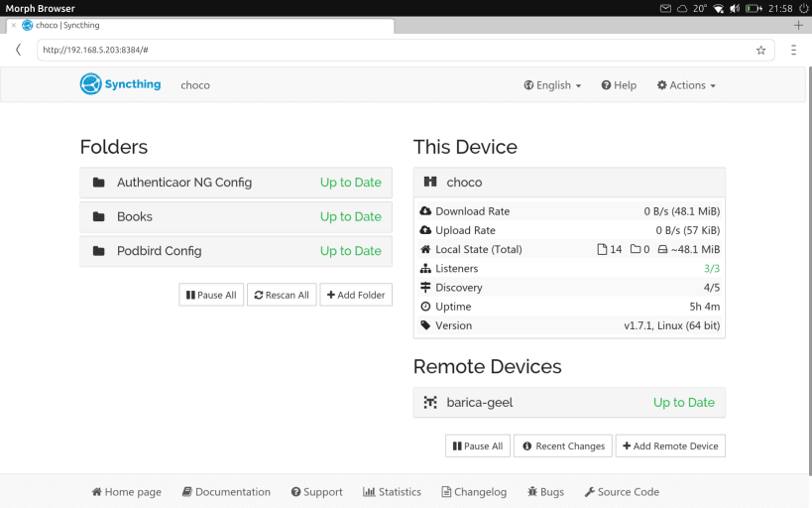The image size is (812, 508).
Task: Open the Source Code footer link
Action: pyautogui.click(x=622, y=491)
